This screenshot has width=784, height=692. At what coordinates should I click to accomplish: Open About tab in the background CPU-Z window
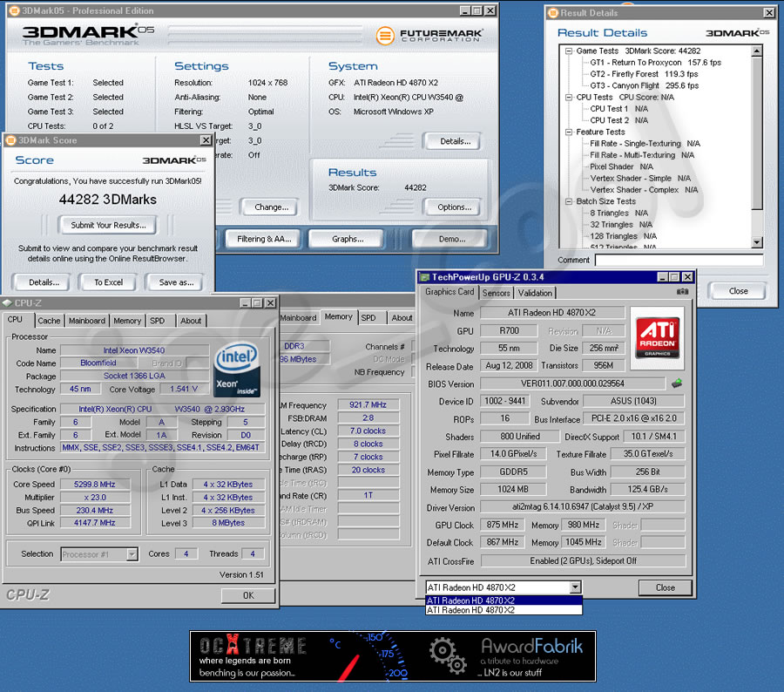coord(402,318)
